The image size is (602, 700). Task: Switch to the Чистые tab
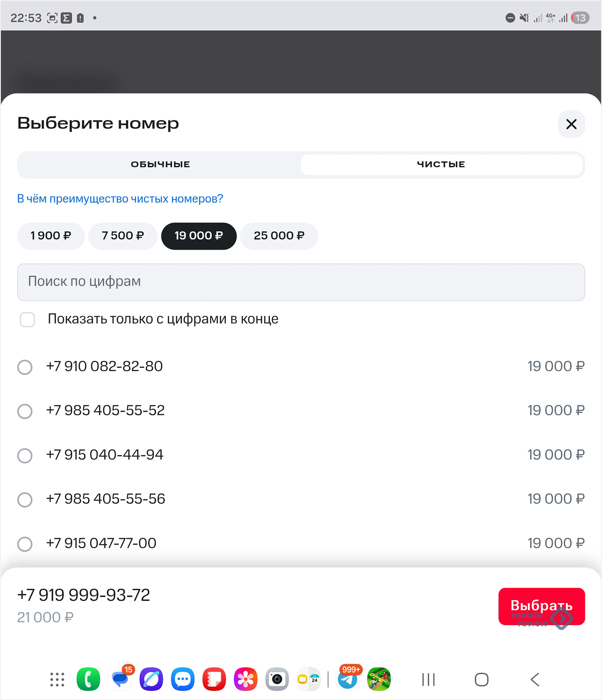coord(441,164)
